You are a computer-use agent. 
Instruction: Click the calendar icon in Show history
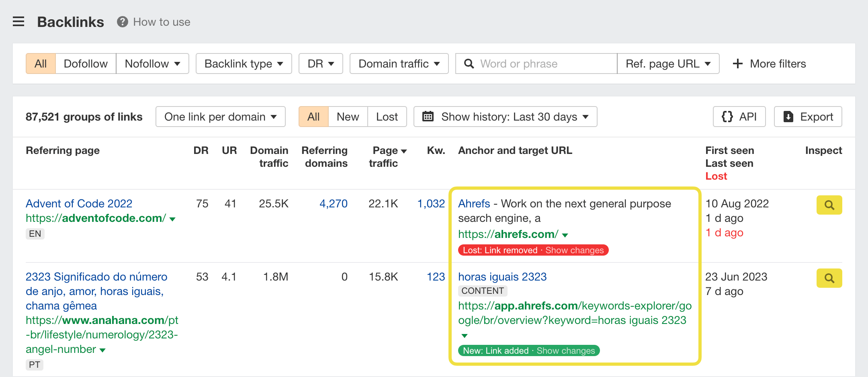click(428, 117)
